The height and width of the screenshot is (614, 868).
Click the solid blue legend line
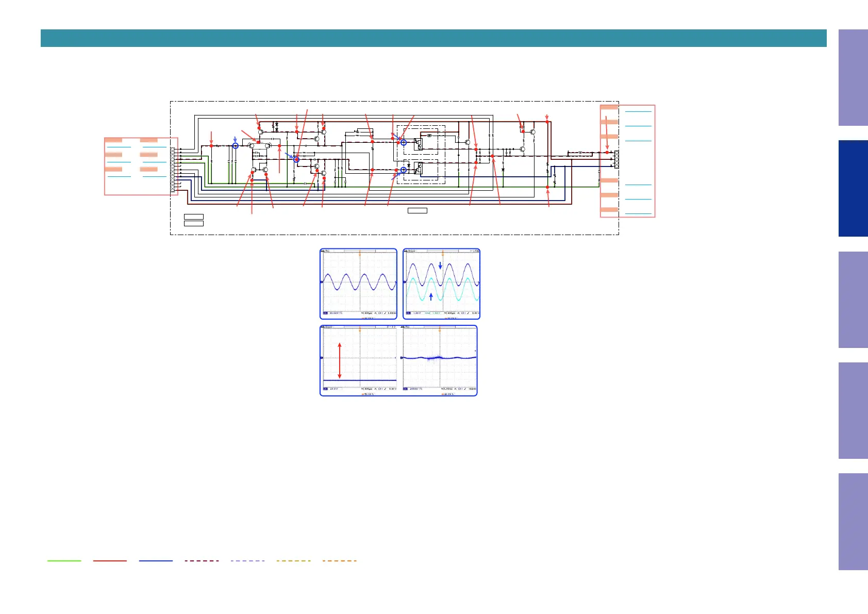point(156,560)
